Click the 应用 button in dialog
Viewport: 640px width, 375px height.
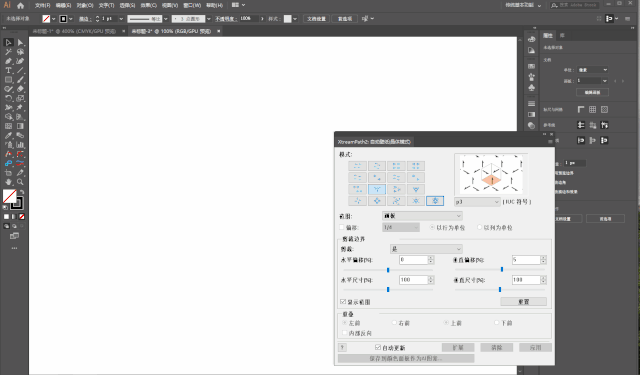pyautogui.click(x=535, y=347)
